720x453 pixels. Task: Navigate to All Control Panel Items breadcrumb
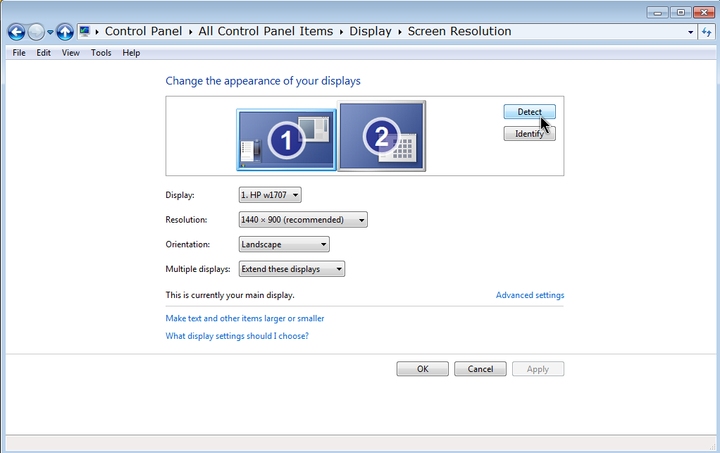[x=266, y=31]
